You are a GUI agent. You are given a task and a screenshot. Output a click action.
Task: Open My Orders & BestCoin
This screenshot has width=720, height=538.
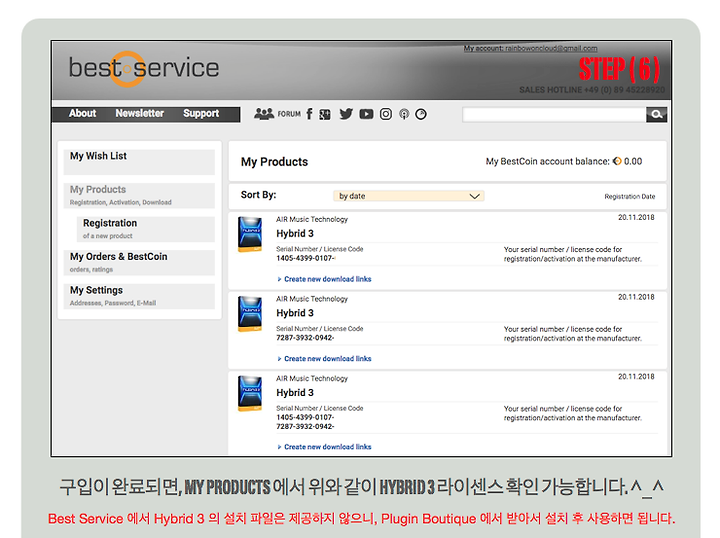(139, 263)
